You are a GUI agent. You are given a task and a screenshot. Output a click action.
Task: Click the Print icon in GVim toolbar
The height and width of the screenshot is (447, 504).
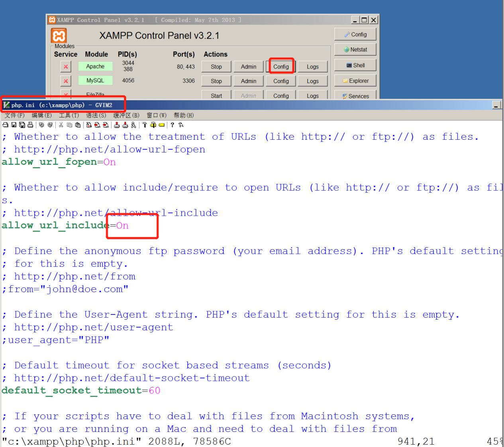click(30, 125)
